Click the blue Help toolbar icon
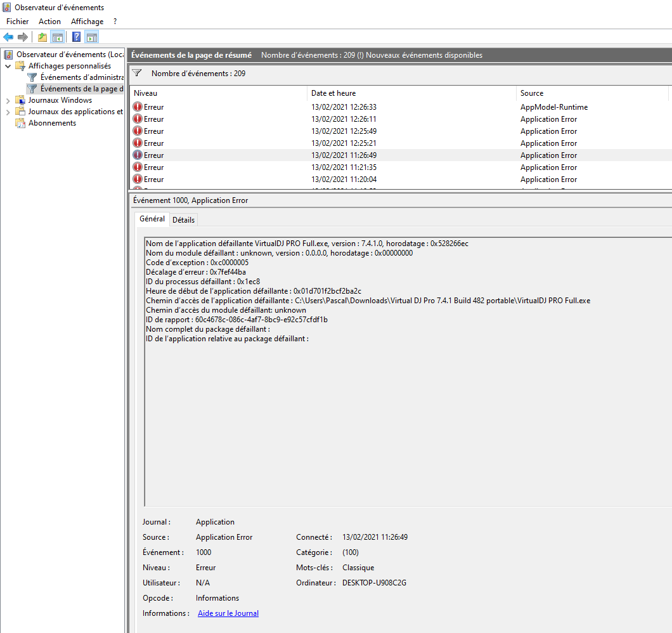 point(76,37)
